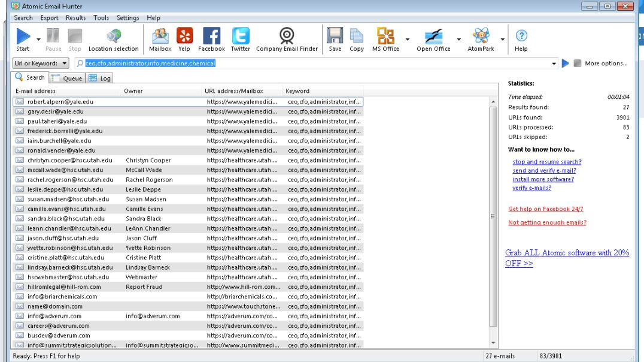Image resolution: width=644 pixels, height=362 pixels.
Task: Click the magnifier icon in the keyword field
Action: pyautogui.click(x=80, y=64)
